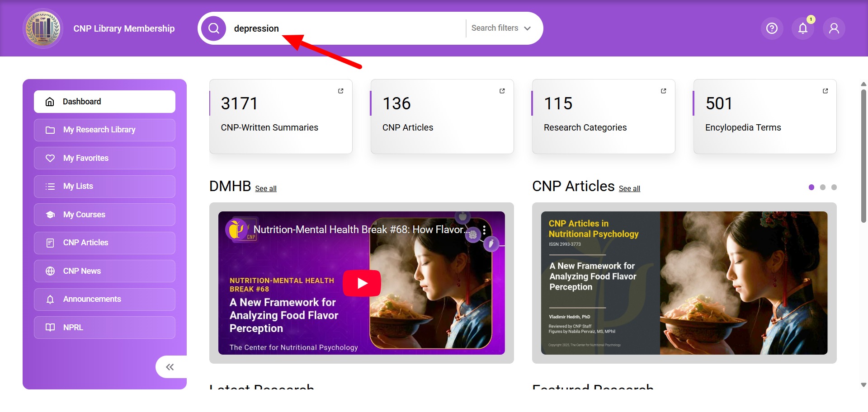The width and height of the screenshot is (868, 412).
Task: Open the help question mark icon
Action: click(772, 28)
